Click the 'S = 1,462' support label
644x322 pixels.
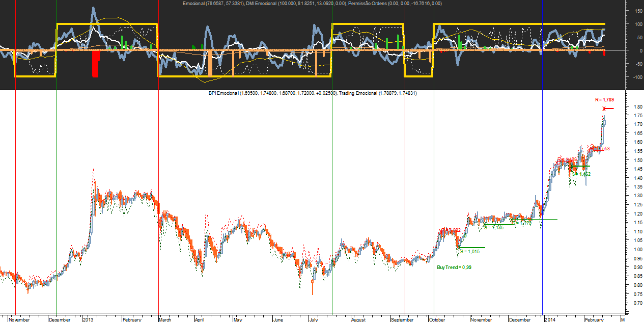coord(581,174)
